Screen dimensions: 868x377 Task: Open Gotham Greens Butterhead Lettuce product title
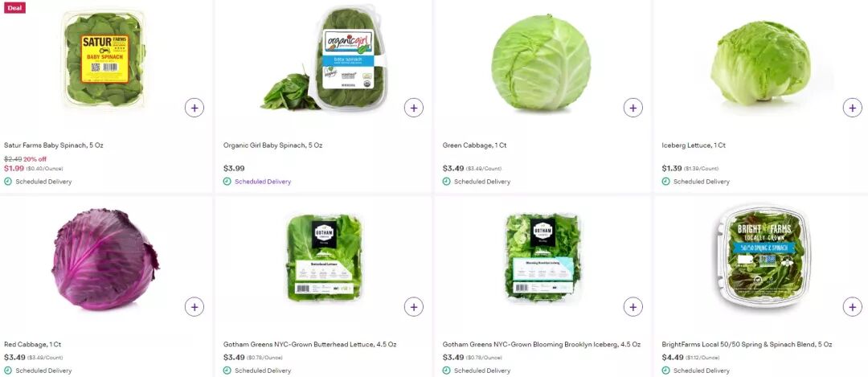pyautogui.click(x=310, y=344)
